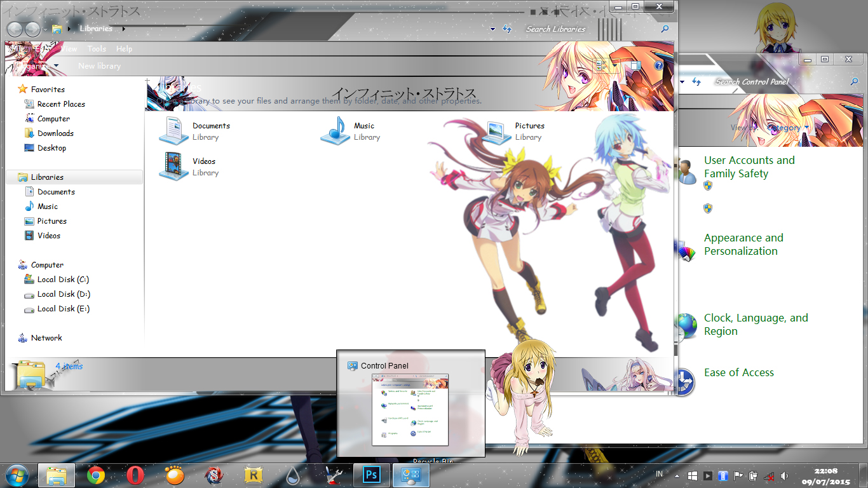Click the blue Help question mark icon
Image resolution: width=868 pixels, height=488 pixels.
(659, 65)
